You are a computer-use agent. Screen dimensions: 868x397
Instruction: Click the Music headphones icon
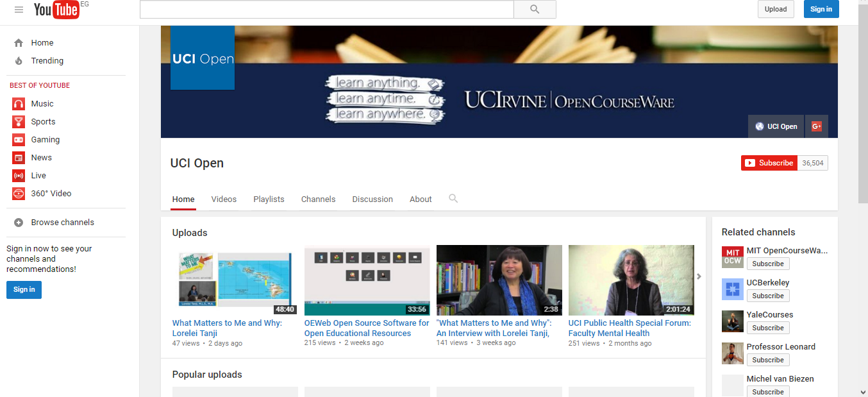coord(19,104)
